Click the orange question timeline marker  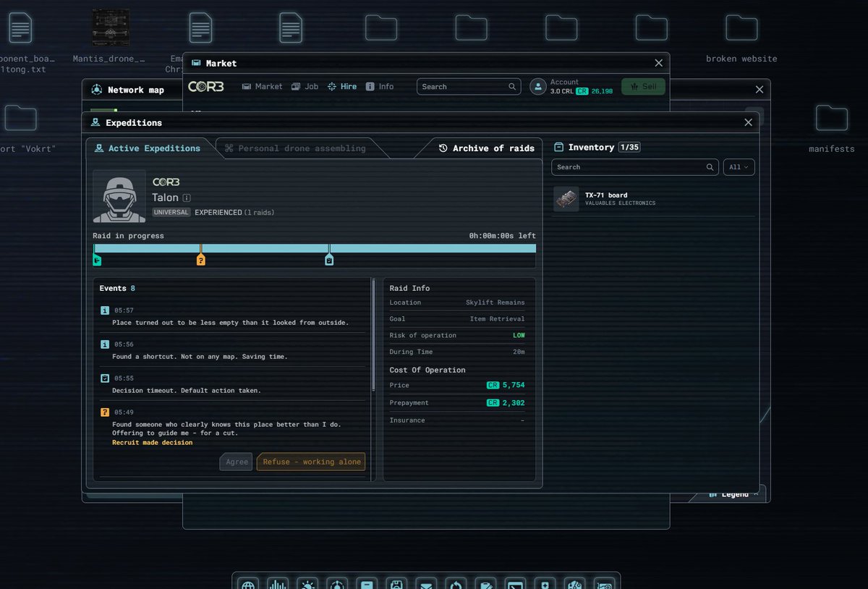click(201, 260)
